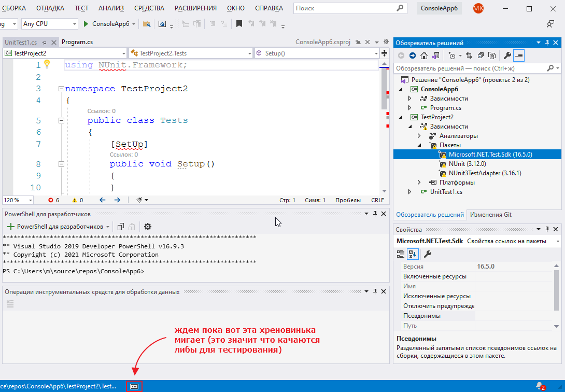Open the 120 % zoom level dropdown

click(x=30, y=200)
